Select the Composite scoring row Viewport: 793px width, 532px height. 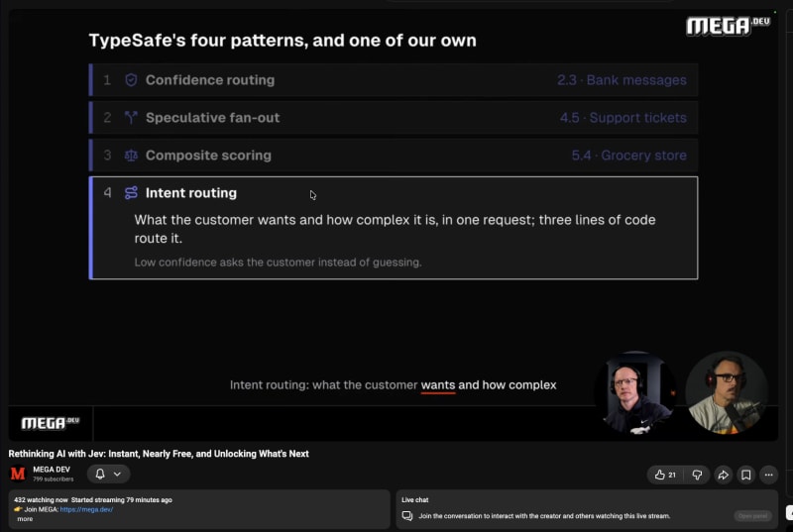394,156
